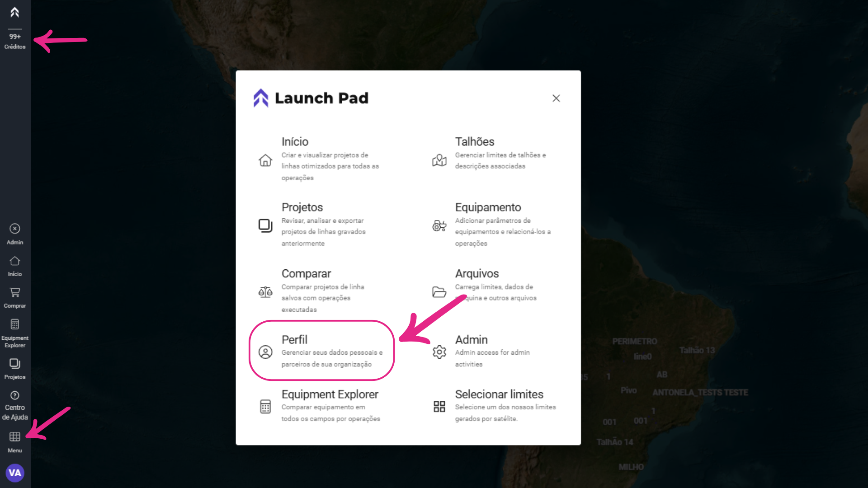Click the line0 map label
868x488 pixels.
pyautogui.click(x=642, y=357)
